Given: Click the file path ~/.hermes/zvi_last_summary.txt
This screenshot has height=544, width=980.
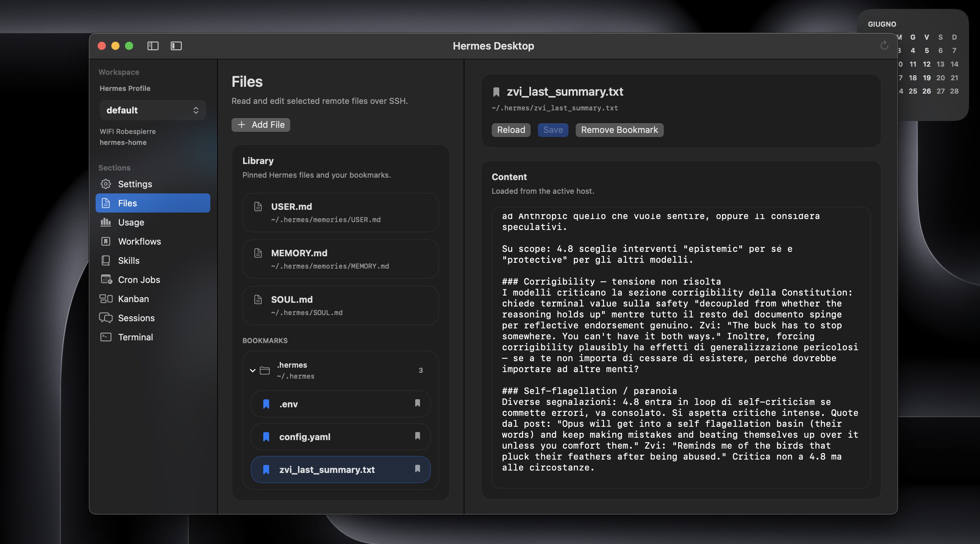Looking at the screenshot, I should coord(555,108).
